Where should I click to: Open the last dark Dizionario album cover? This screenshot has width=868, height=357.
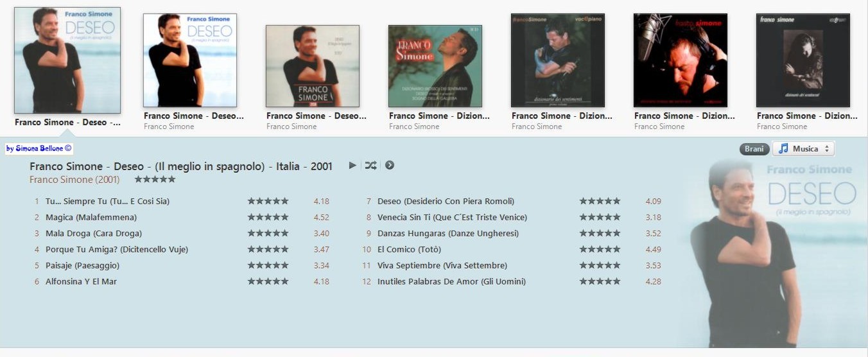tap(803, 60)
